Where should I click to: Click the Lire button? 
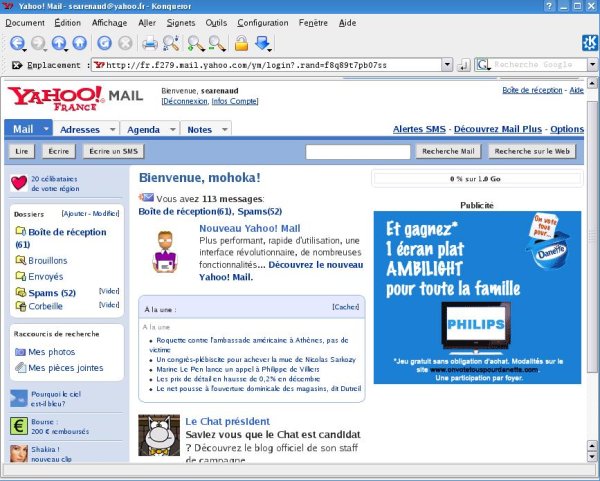tap(21, 151)
